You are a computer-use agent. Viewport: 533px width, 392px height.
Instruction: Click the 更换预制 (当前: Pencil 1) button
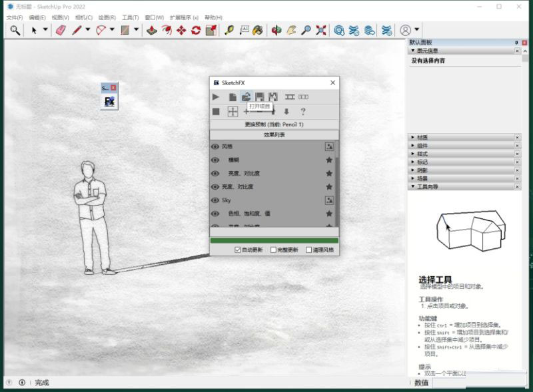pyautogui.click(x=274, y=124)
